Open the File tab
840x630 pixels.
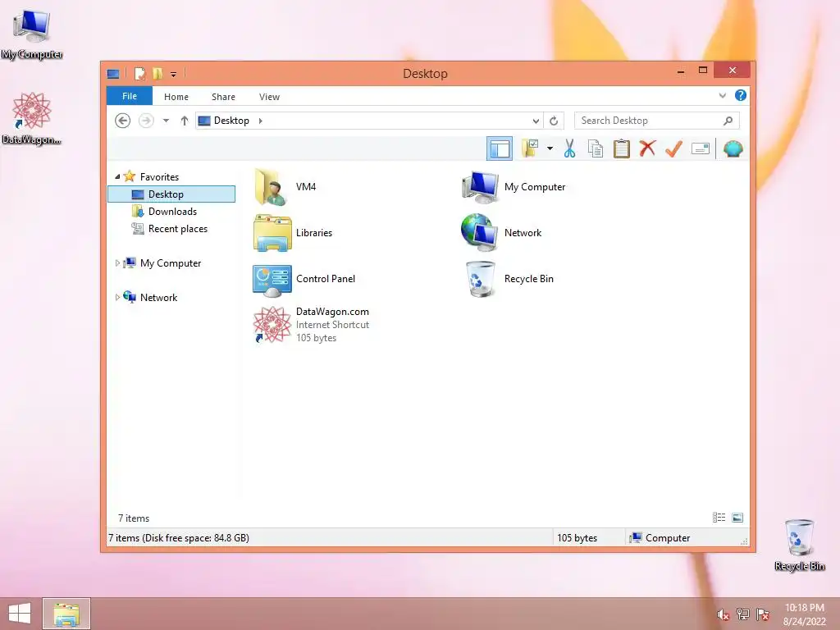tap(130, 96)
